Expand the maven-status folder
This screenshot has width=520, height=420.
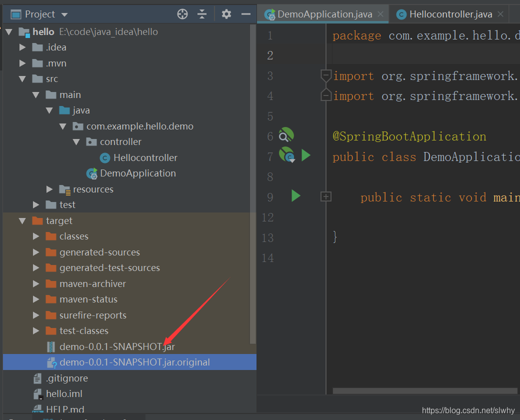(36, 299)
